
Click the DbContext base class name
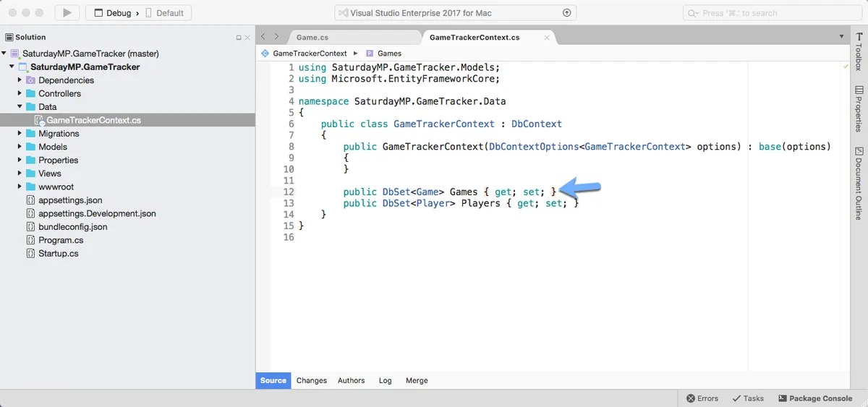tap(536, 124)
